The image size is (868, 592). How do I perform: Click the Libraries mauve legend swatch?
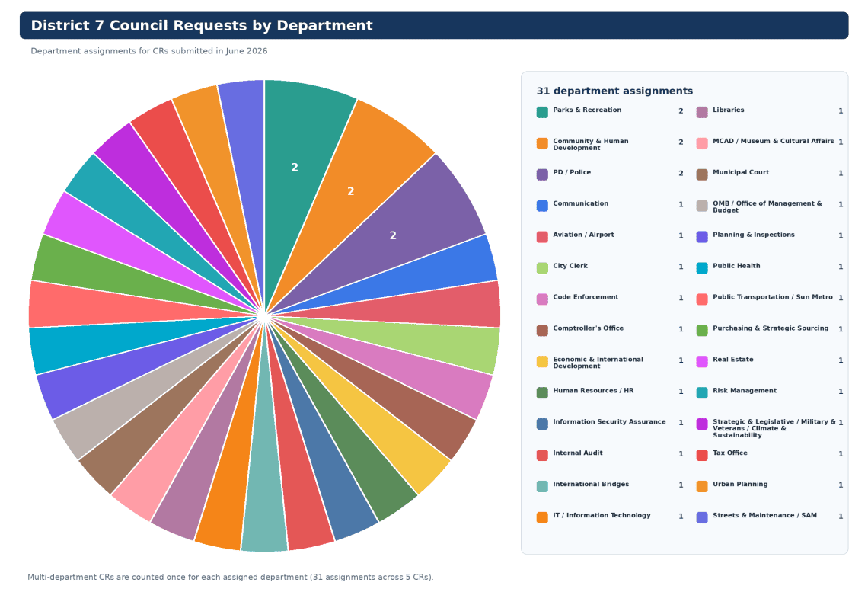[702, 112]
